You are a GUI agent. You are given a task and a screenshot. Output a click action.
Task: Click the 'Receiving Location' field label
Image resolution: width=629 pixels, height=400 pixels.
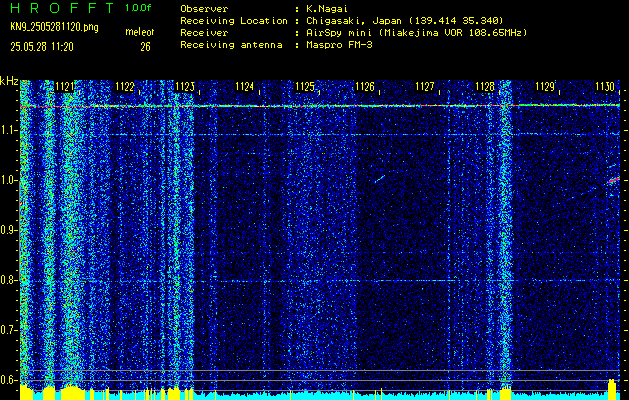coord(234,20)
